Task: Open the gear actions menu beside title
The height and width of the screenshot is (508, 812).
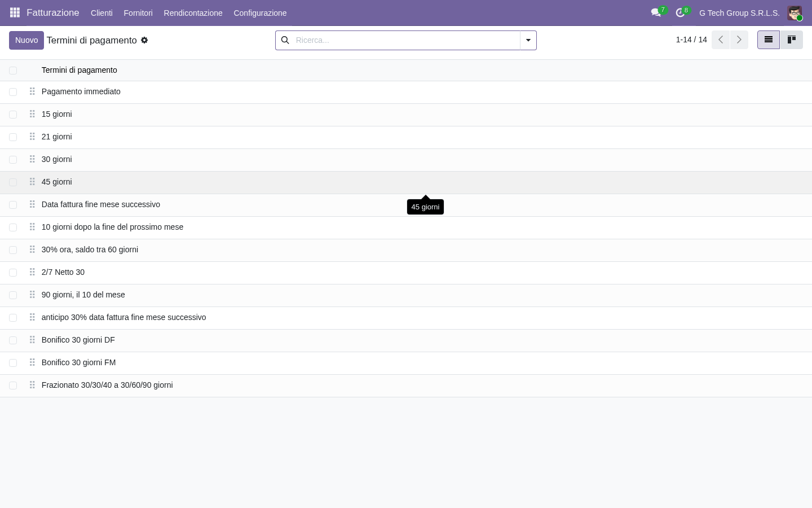Action: point(144,40)
